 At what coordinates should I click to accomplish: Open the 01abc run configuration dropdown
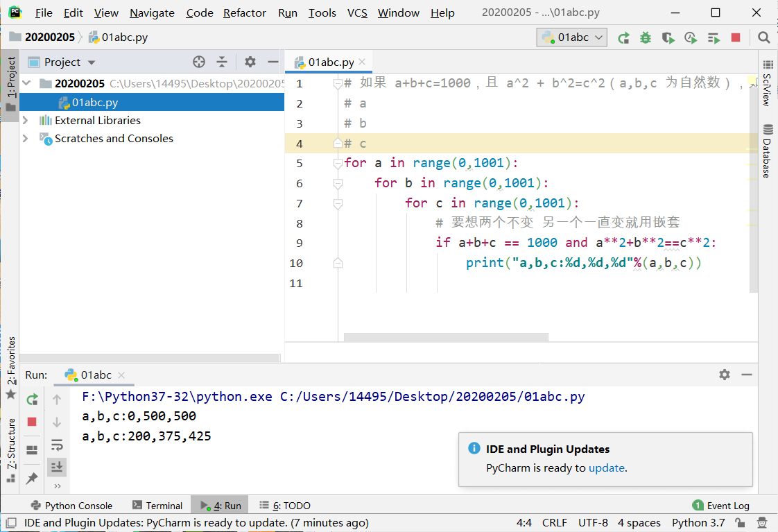tap(571, 37)
